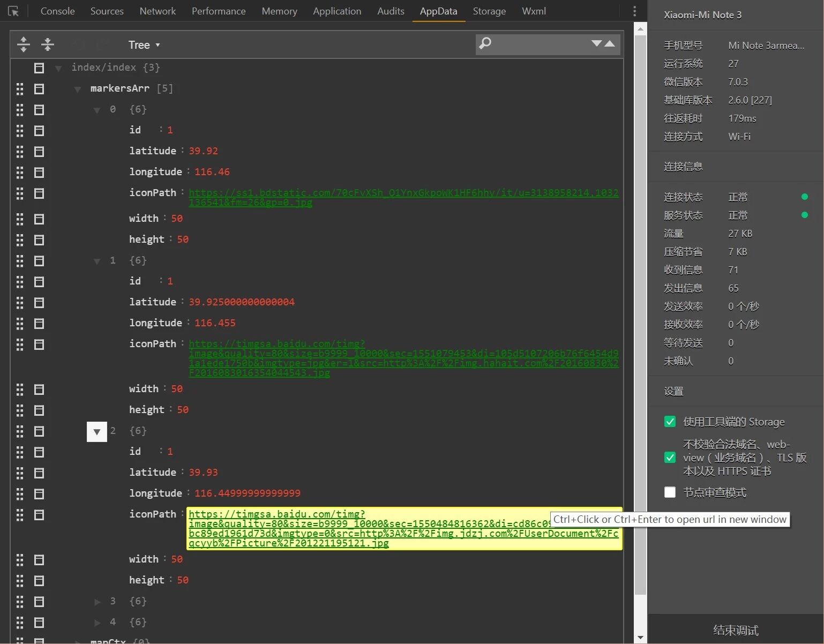Click drag handle for item 3 row
The width and height of the screenshot is (824, 644).
tap(20, 602)
